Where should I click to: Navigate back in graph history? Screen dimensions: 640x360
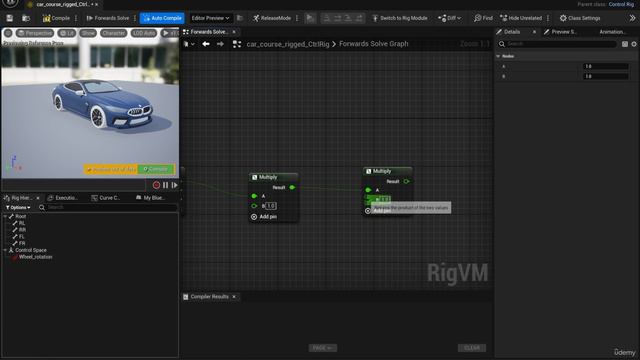206,44
